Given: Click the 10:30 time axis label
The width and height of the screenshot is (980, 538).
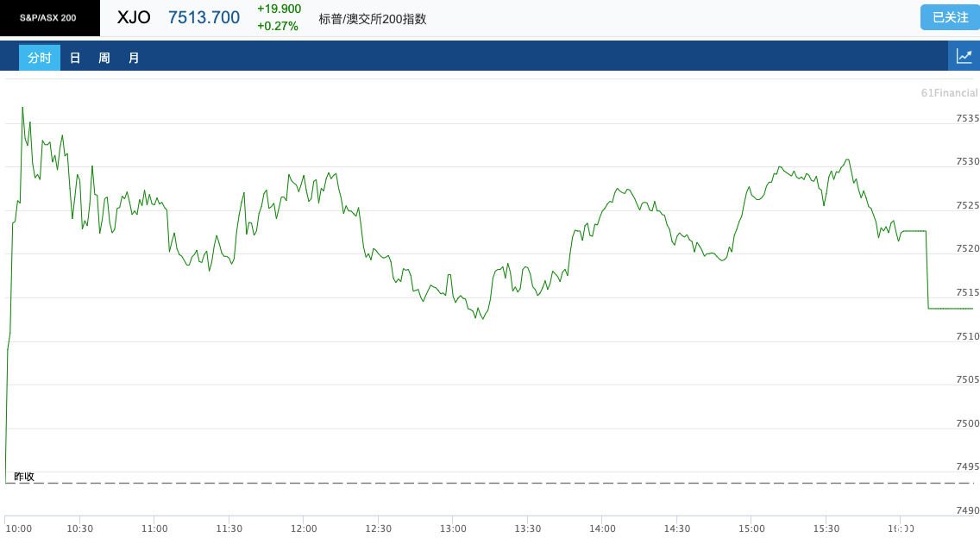Looking at the screenshot, I should pos(80,529).
